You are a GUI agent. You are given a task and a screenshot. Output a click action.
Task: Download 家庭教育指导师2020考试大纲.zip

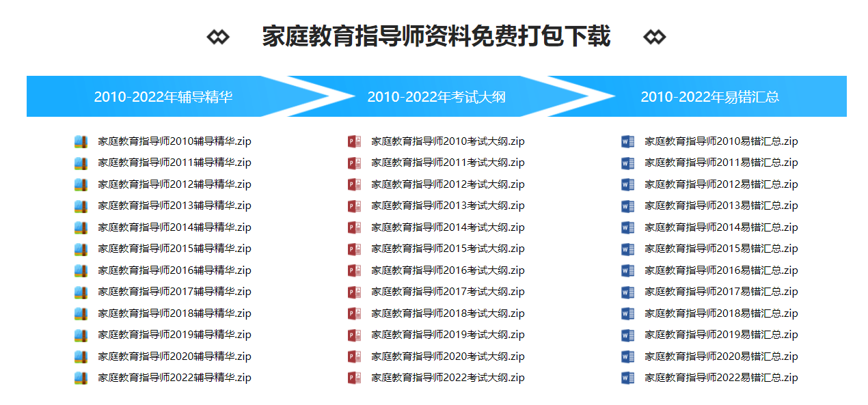(x=448, y=357)
